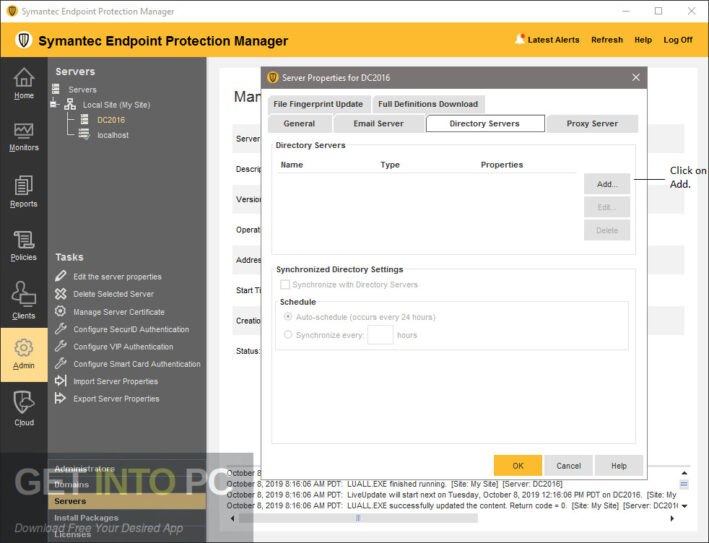Click the Symantec shield logo in header
Viewport: 709px width, 543px height.
[x=24, y=40]
